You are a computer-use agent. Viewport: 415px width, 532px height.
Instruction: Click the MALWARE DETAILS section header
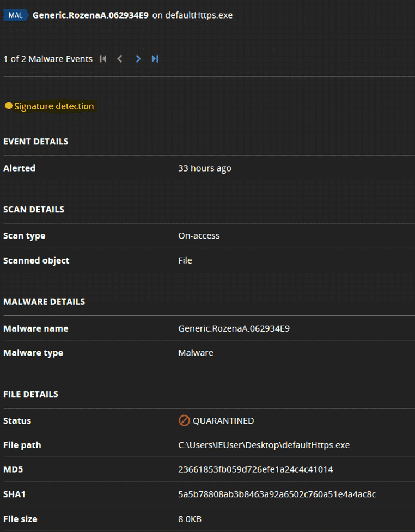(x=44, y=301)
